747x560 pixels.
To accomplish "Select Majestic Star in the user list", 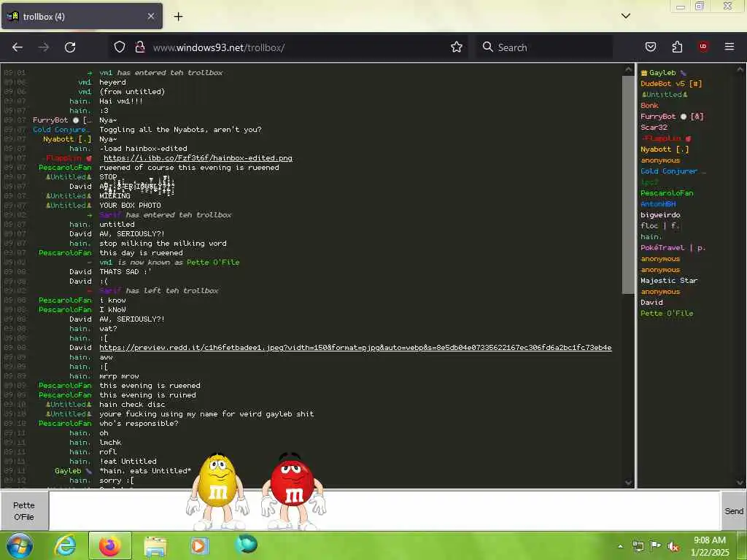I will pyautogui.click(x=669, y=281).
